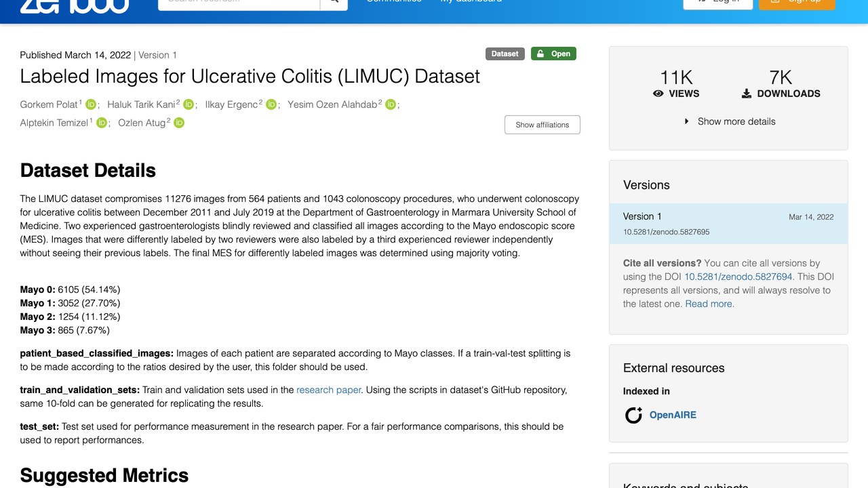The width and height of the screenshot is (868, 488).
Task: Click the Read more link
Action: (709, 304)
